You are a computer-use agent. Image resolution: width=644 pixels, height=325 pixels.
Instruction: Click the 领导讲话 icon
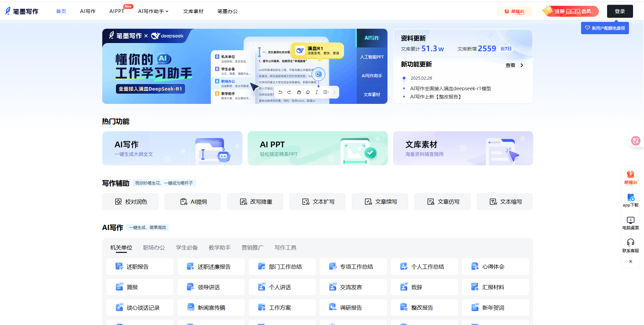190,287
